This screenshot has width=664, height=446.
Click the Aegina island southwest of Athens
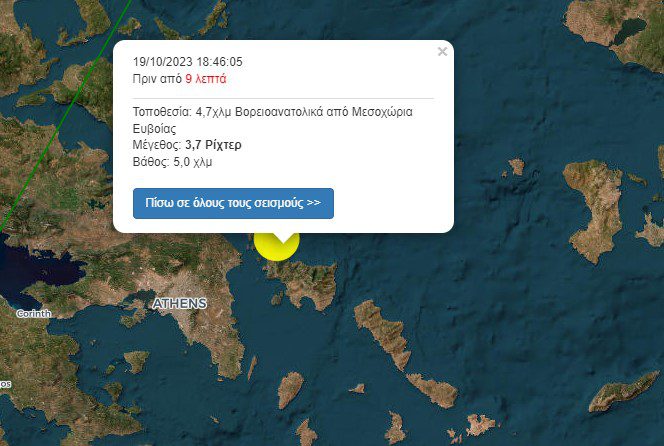[136, 361]
